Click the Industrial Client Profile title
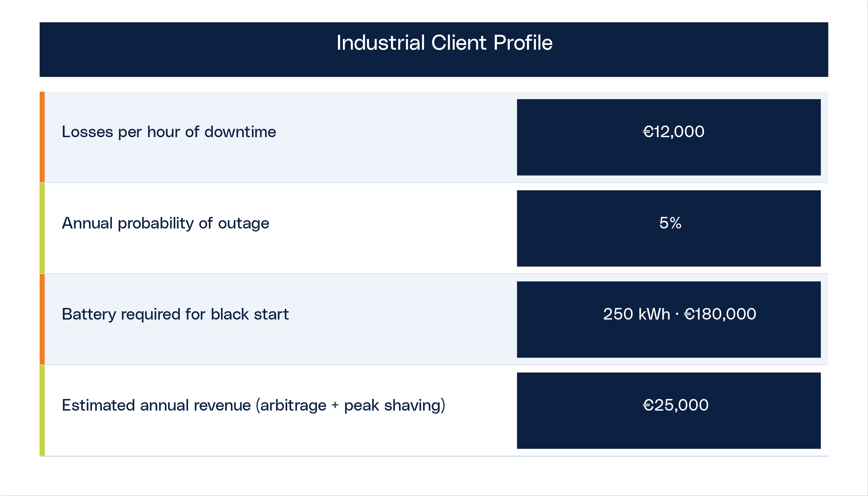This screenshot has width=868, height=496. point(444,43)
